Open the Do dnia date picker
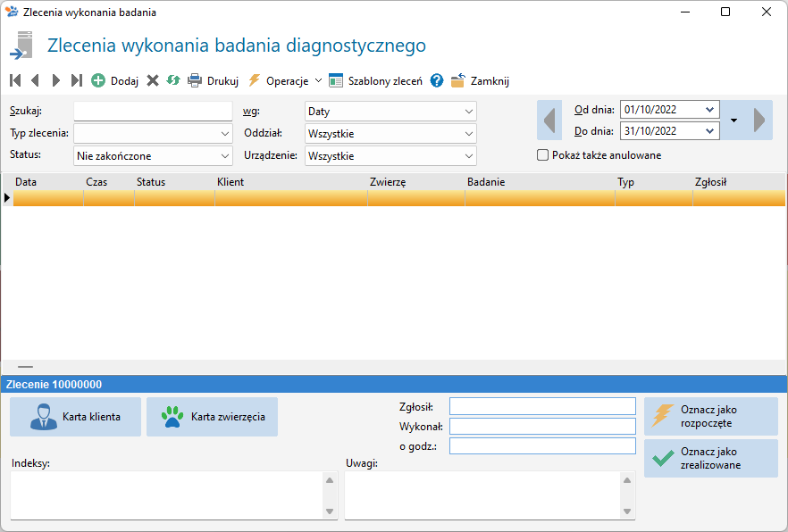 pyautogui.click(x=709, y=131)
